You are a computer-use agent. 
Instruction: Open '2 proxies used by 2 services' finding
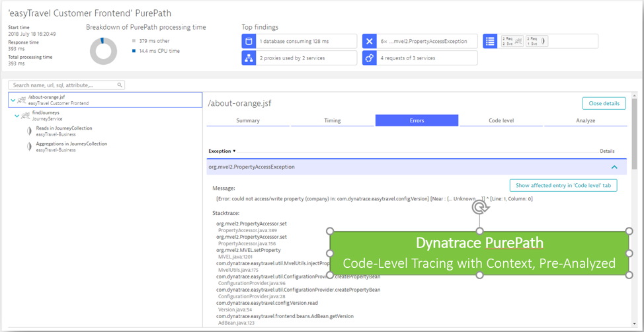click(x=299, y=58)
